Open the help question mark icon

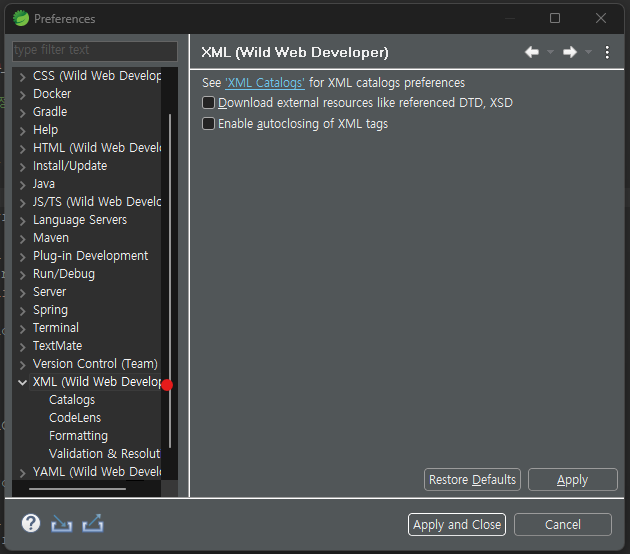31,523
